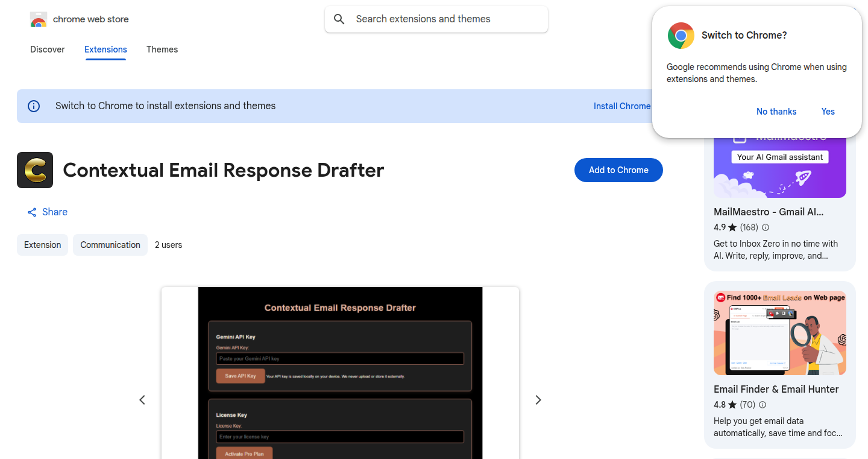The width and height of the screenshot is (868, 459).
Task: Click the Contextual Email Response Drafter page title
Action: [224, 170]
